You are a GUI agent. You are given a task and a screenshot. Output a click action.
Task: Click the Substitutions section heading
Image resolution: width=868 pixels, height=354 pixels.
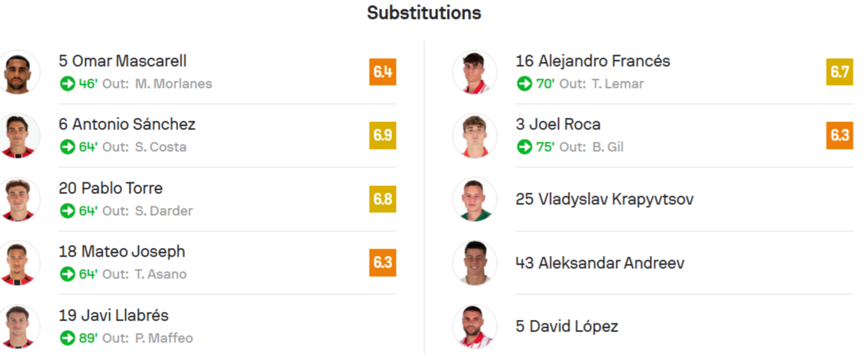point(423,13)
